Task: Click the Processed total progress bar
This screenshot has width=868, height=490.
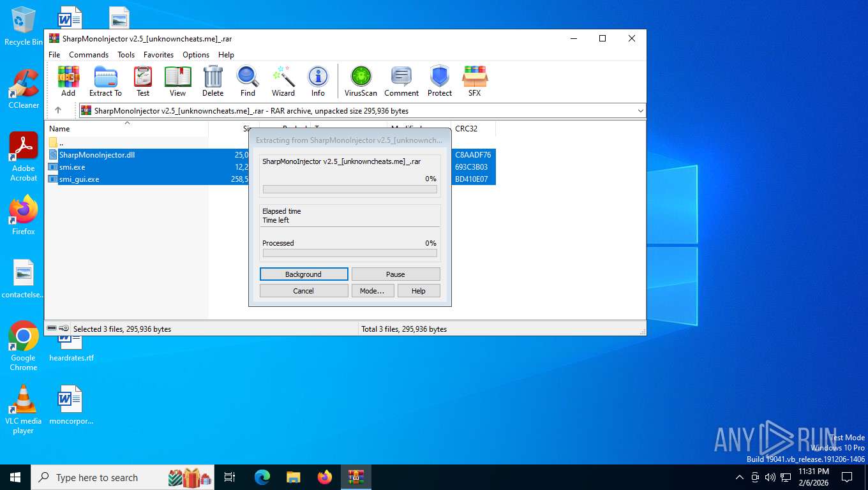Action: point(350,253)
